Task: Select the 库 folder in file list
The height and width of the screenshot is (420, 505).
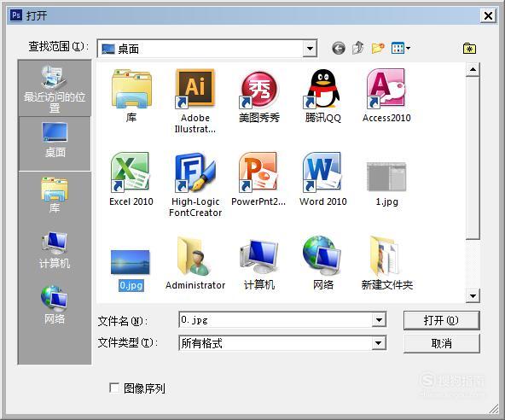Action: 131,96
